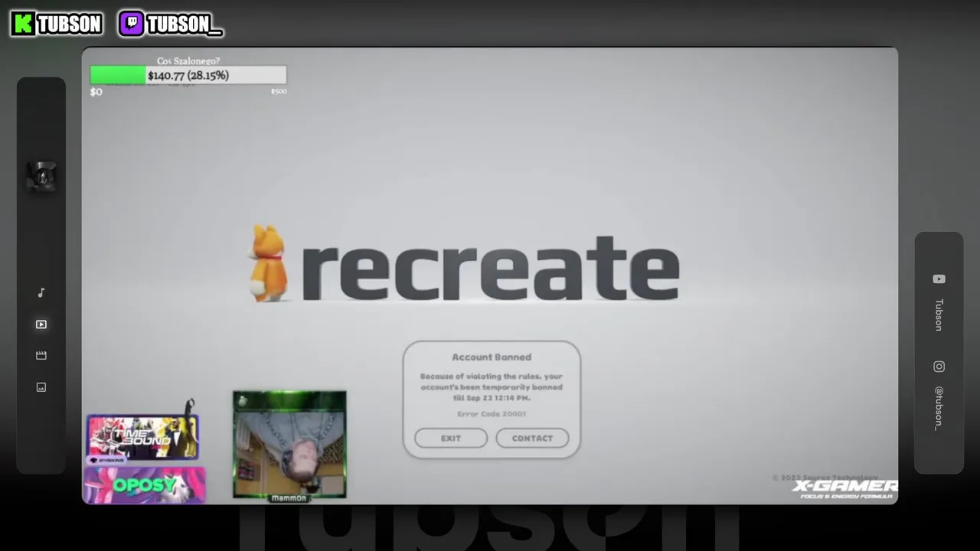The height and width of the screenshot is (551, 980).
Task: Click the Twitch logo beside TUBSON_
Action: coord(131,24)
